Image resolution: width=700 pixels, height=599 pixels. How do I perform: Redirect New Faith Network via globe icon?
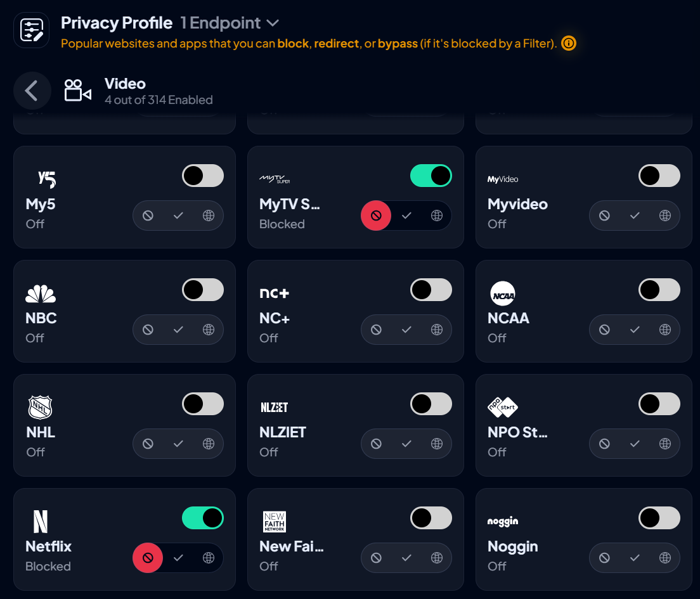[437, 558]
